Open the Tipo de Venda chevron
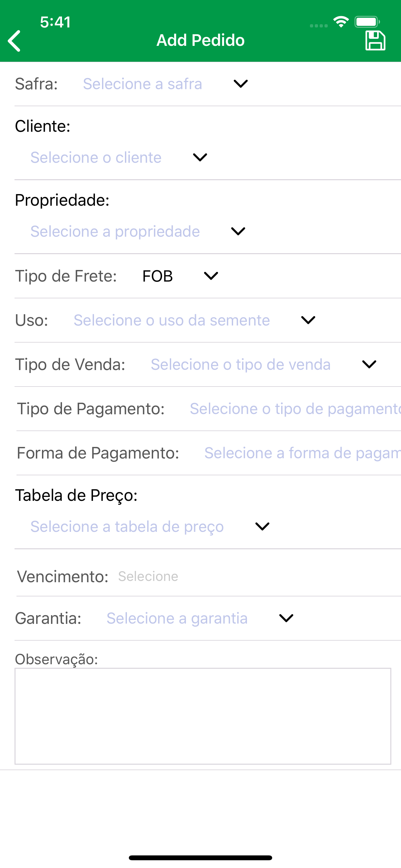Viewport: 401px width, 868px height. pyautogui.click(x=369, y=364)
